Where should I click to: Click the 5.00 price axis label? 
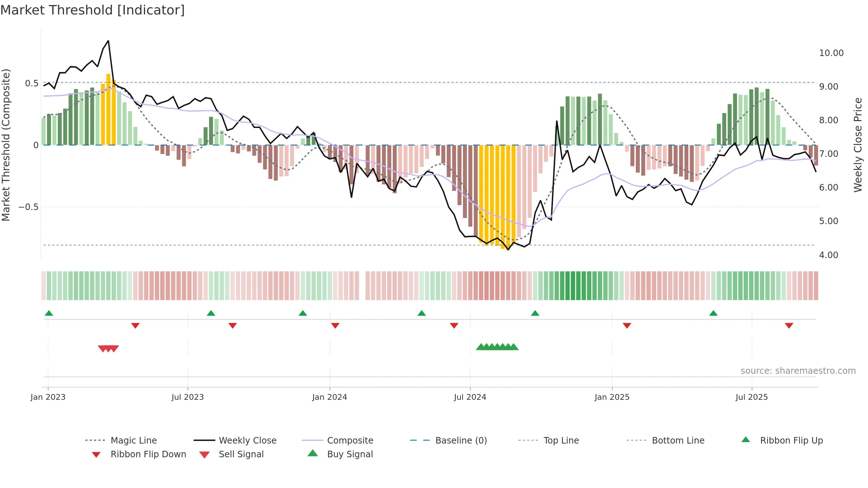tap(829, 221)
